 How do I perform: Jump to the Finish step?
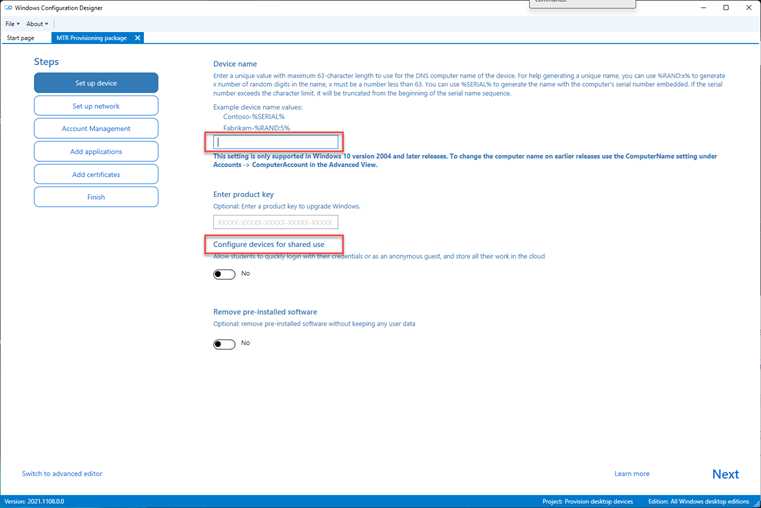point(96,197)
